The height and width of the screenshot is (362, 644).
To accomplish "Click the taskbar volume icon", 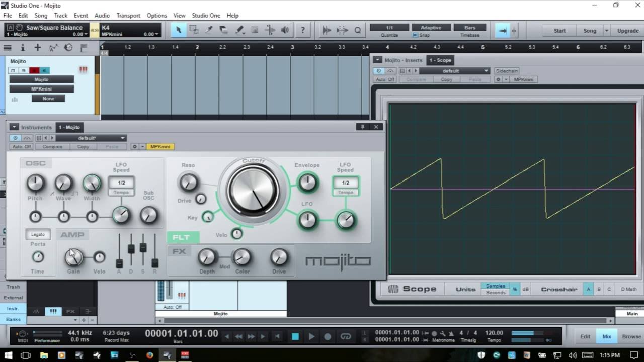I will point(572,355).
